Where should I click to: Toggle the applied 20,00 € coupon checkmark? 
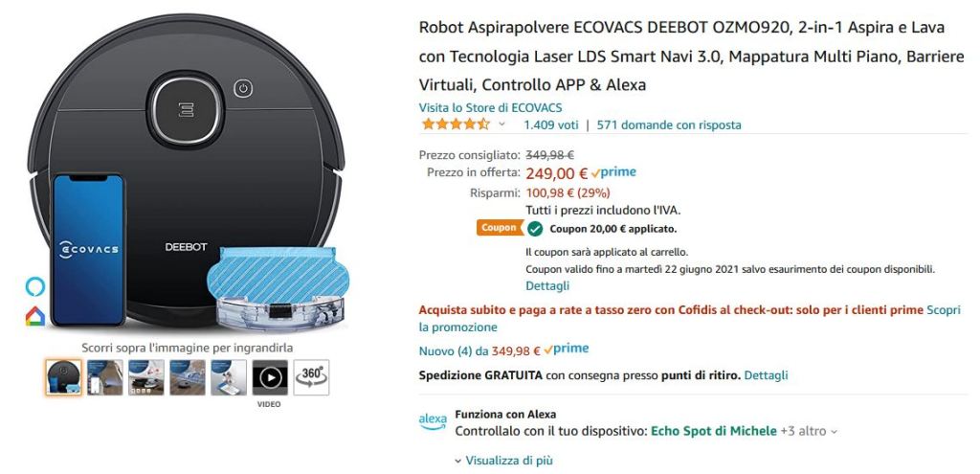[535, 229]
